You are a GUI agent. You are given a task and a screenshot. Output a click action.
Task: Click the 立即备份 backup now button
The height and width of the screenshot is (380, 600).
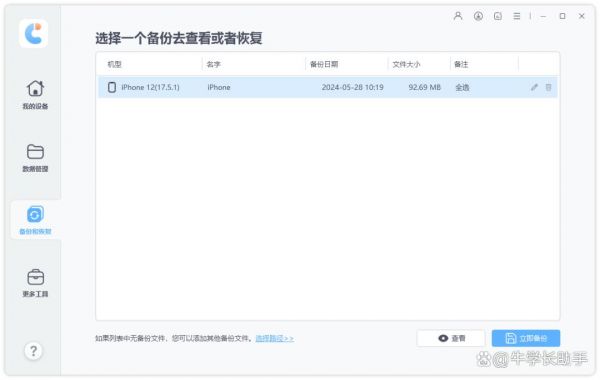click(x=526, y=338)
